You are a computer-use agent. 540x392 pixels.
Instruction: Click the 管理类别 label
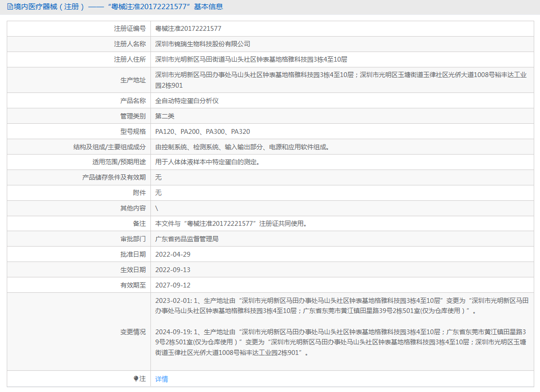point(133,116)
